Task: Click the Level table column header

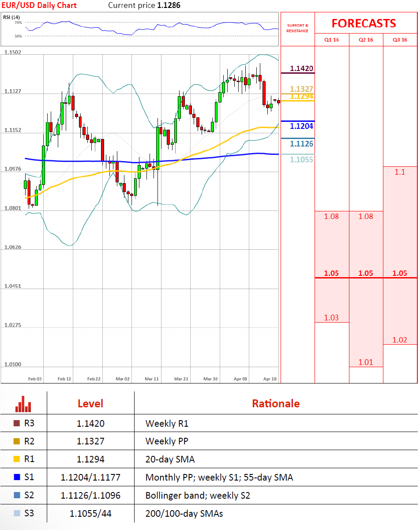Action: pyautogui.click(x=90, y=403)
